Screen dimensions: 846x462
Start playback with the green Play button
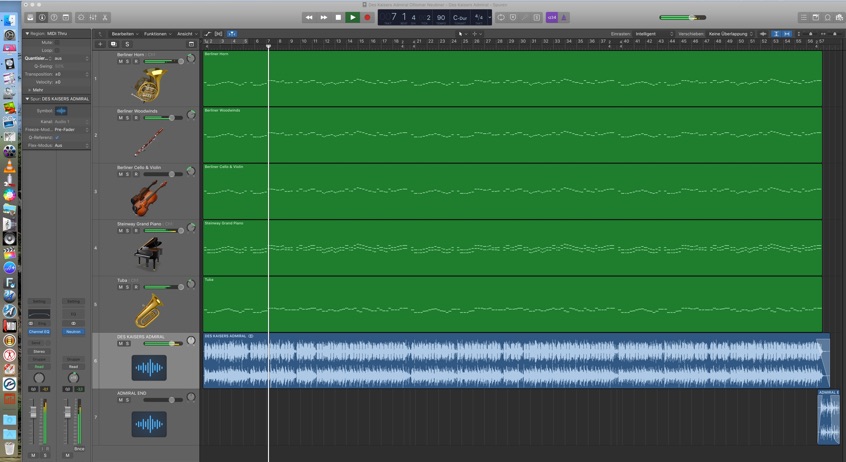[353, 17]
